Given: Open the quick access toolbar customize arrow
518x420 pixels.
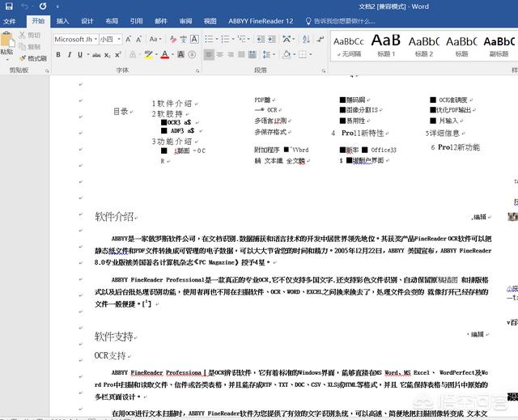Looking at the screenshot, I should (x=57, y=6).
